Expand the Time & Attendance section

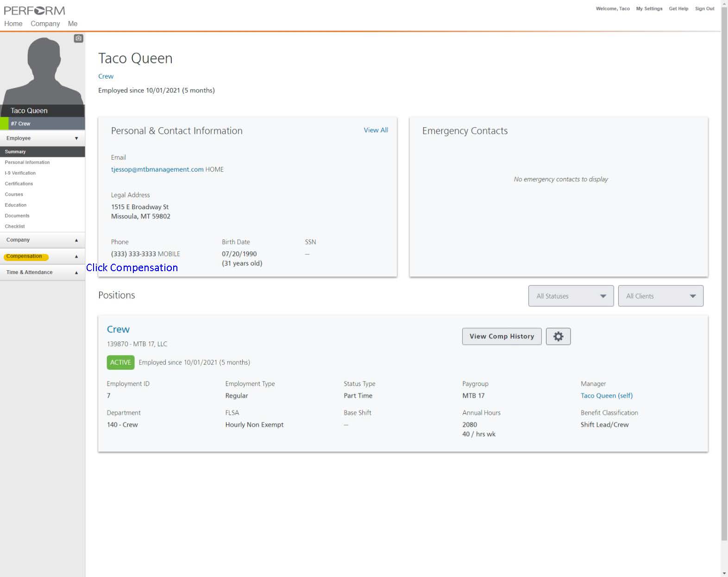coord(42,273)
